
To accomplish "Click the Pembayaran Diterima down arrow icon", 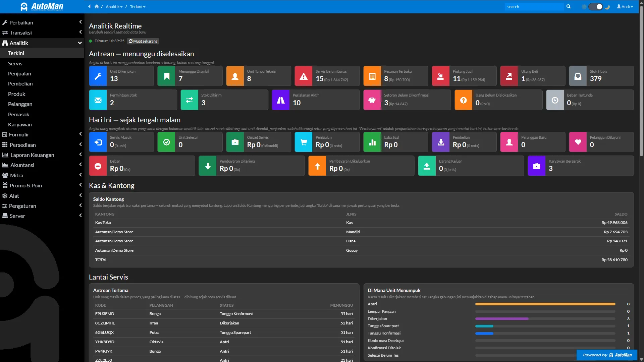I will (x=208, y=166).
